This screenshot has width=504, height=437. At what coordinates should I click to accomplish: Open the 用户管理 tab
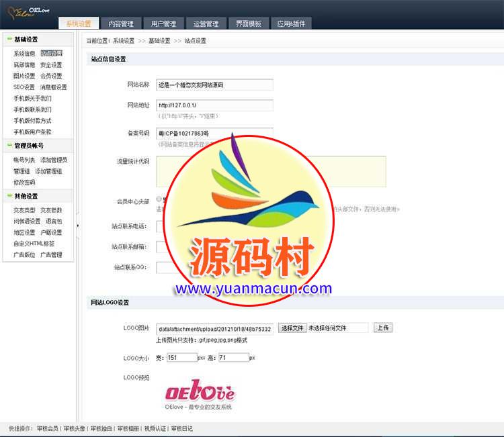(x=163, y=23)
